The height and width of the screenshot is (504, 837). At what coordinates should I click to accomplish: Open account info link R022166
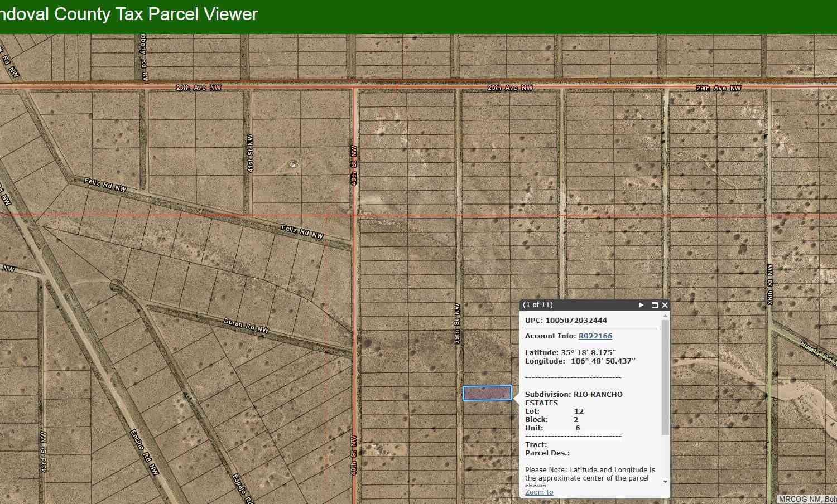tap(595, 336)
